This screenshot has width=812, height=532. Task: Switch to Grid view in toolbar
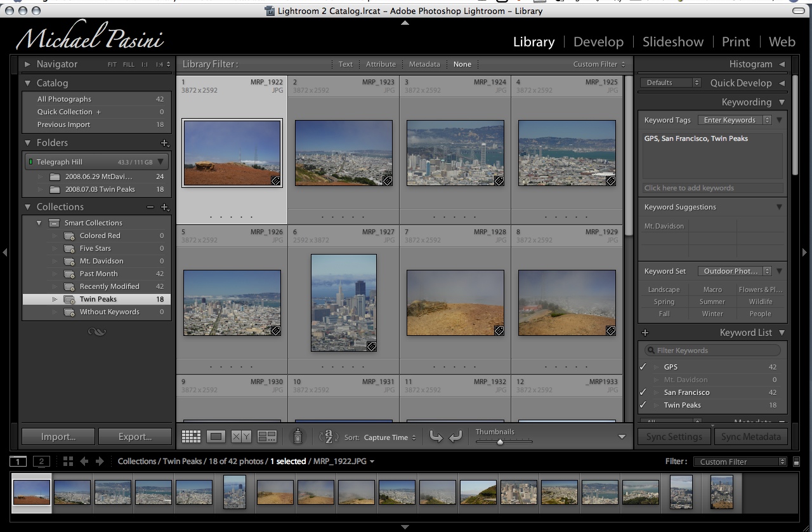(x=191, y=437)
